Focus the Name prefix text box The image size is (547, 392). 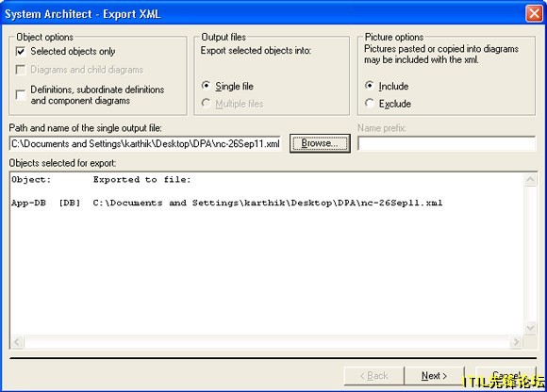(446, 143)
